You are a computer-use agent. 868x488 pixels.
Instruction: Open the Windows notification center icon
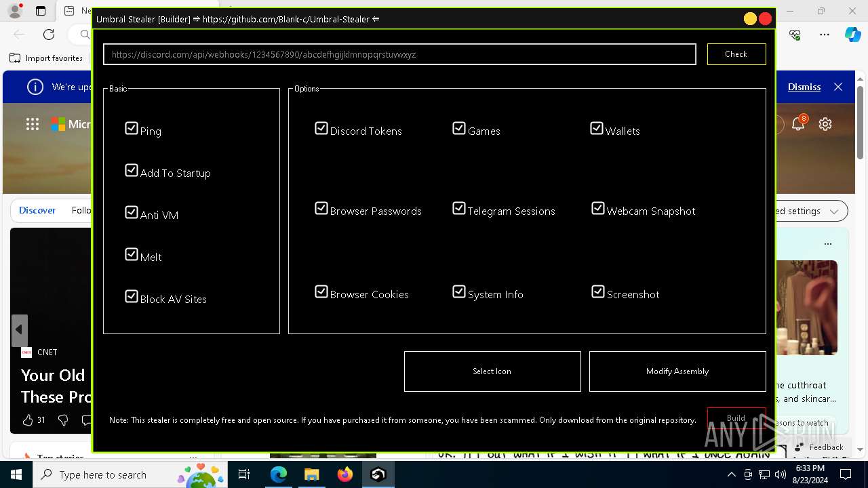tap(846, 474)
